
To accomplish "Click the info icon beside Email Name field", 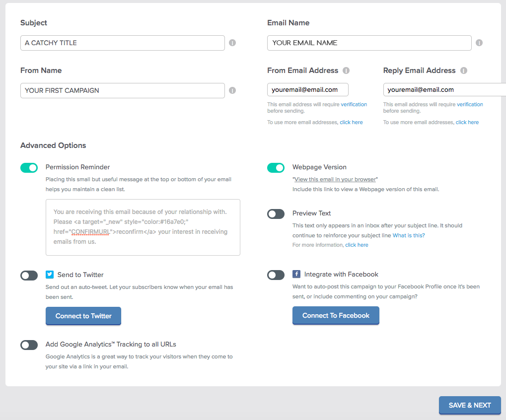I will [479, 43].
